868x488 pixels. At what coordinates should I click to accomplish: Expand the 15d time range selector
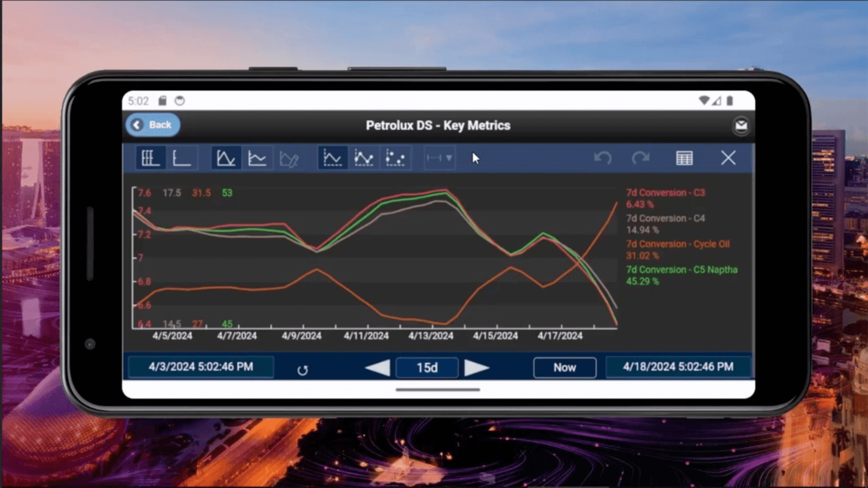click(427, 368)
